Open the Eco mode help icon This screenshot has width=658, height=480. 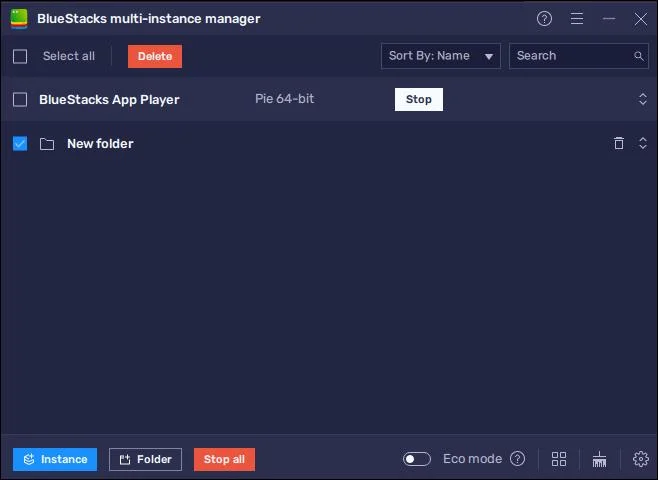517,459
